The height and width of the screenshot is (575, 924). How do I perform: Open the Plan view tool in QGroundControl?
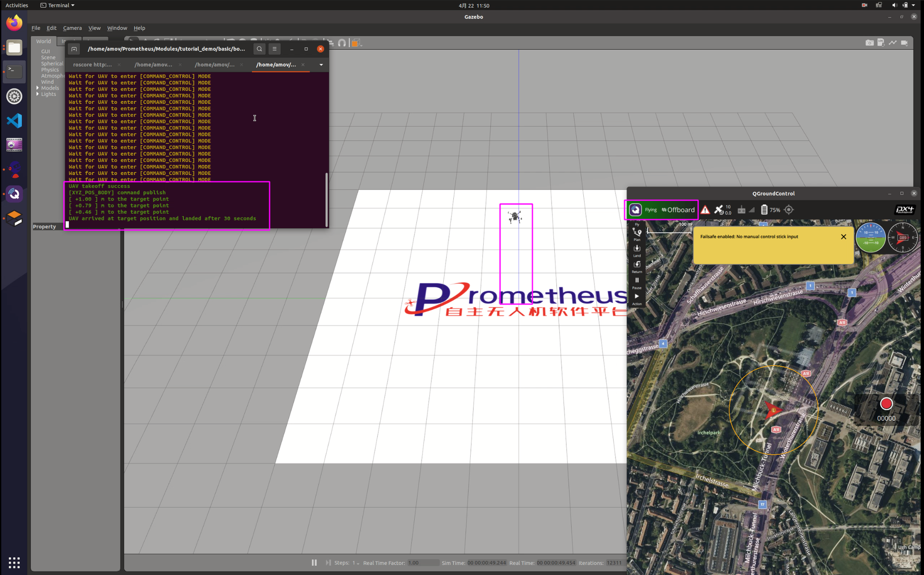[x=637, y=234]
